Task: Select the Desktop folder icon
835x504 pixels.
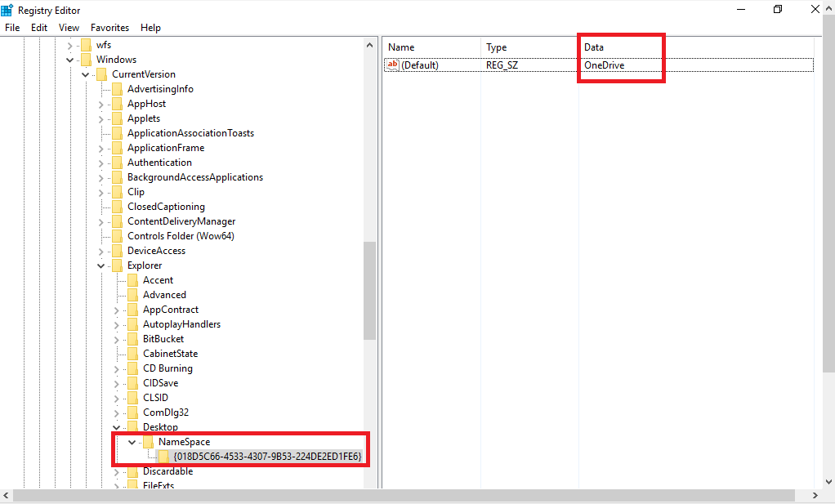Action: click(x=132, y=426)
